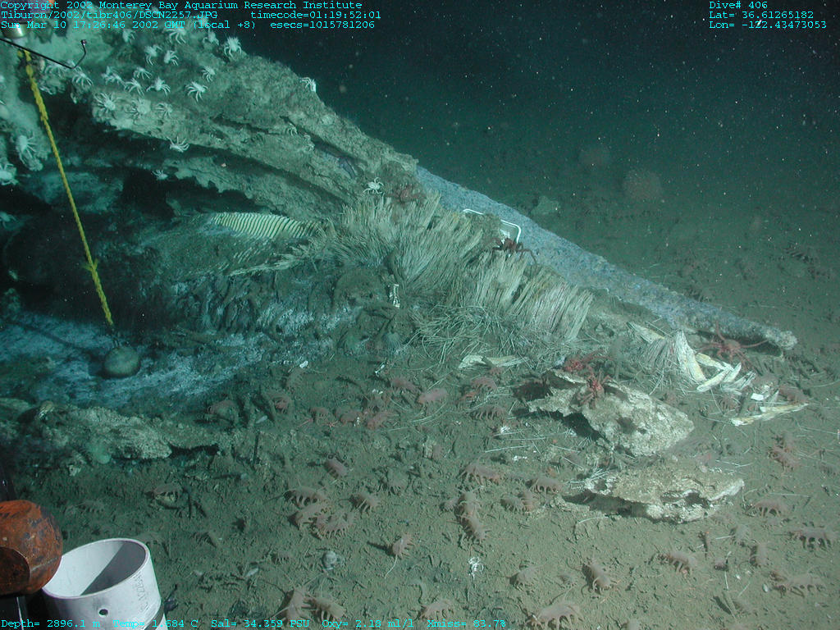Click the Monterey Bay Aquarium copyright text
The image size is (840, 630).
point(180,5)
